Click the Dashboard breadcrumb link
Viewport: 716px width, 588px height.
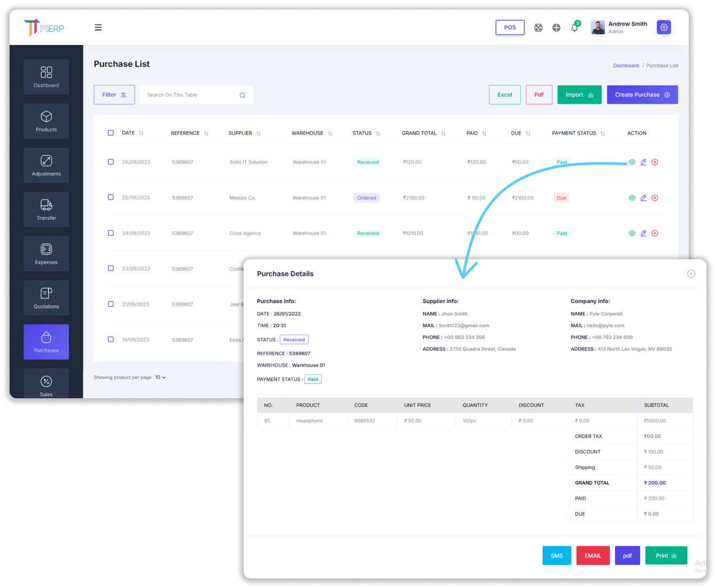[x=626, y=66]
